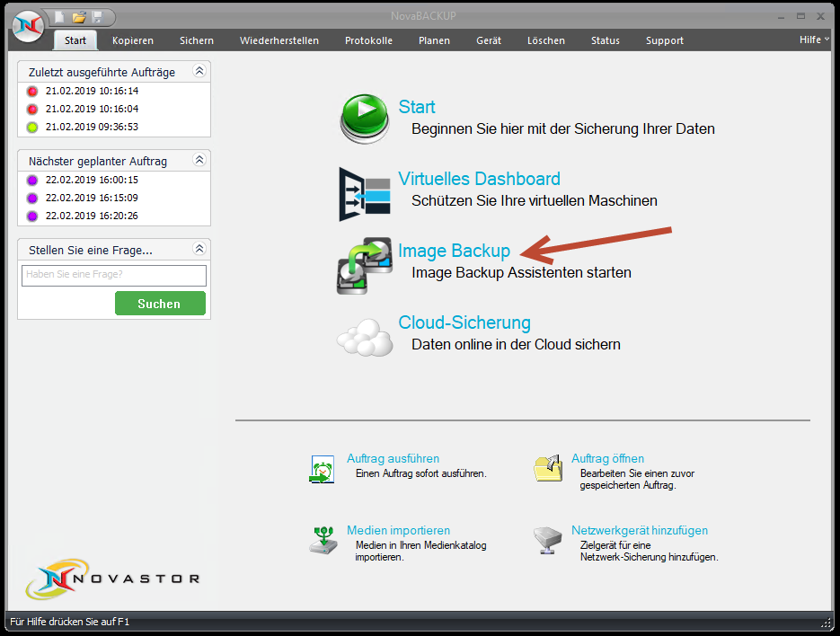The height and width of the screenshot is (636, 840).
Task: Open the Support tab
Action: coord(665,40)
